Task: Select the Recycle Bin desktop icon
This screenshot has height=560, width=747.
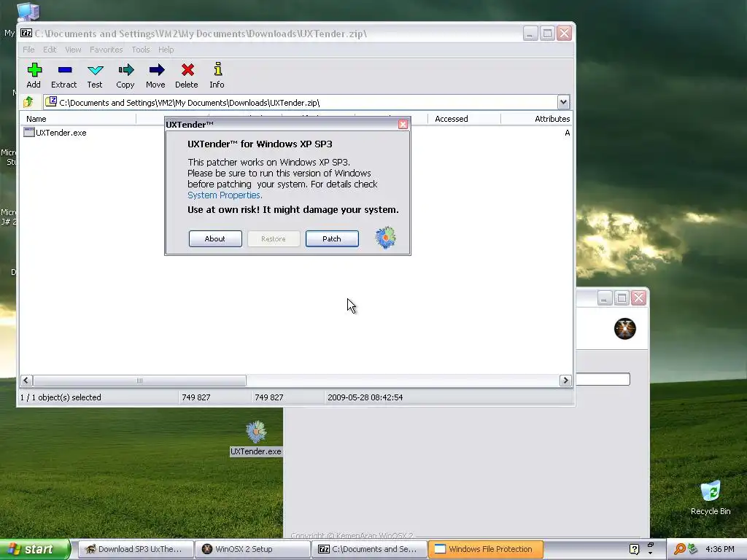Action: (711, 497)
